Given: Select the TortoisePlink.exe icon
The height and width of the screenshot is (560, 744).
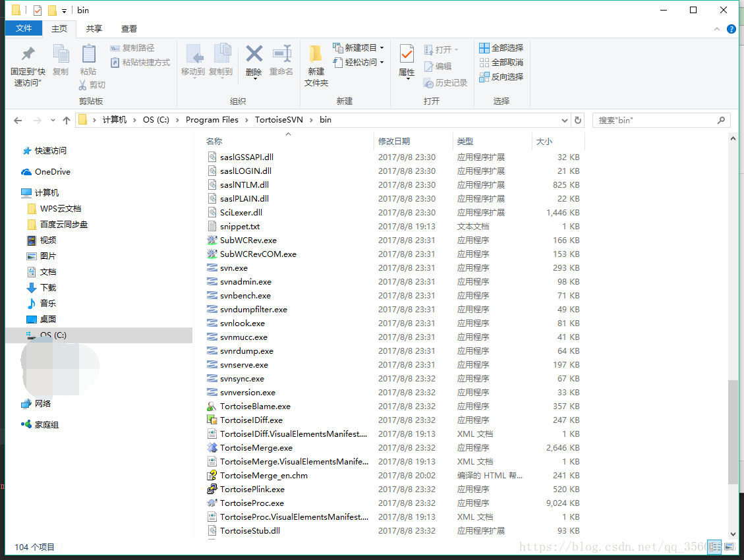Looking at the screenshot, I should pyautogui.click(x=212, y=490).
